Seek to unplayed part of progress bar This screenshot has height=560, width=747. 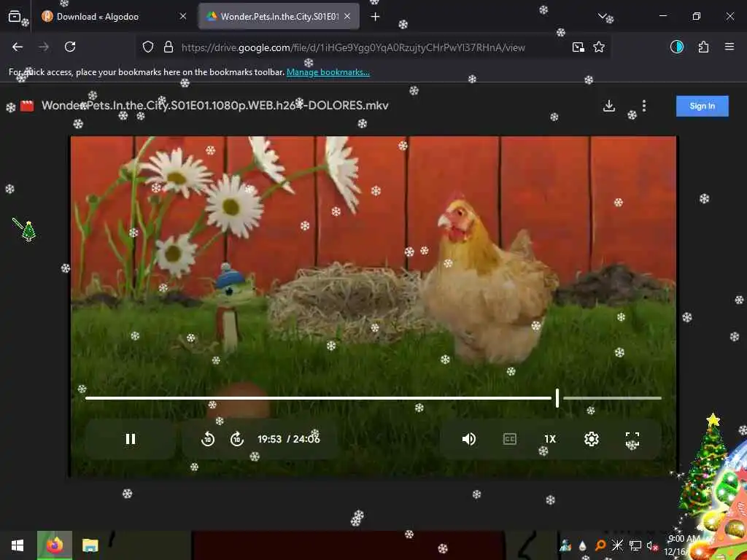click(612, 397)
